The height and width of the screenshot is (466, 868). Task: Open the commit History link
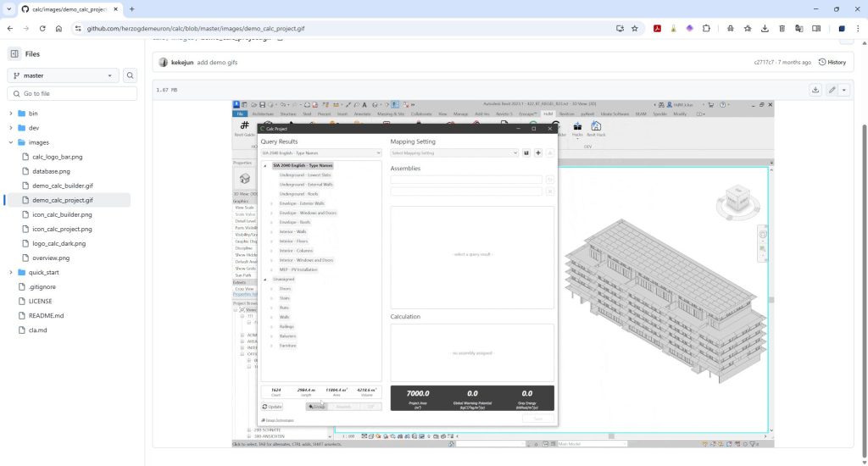click(x=832, y=62)
